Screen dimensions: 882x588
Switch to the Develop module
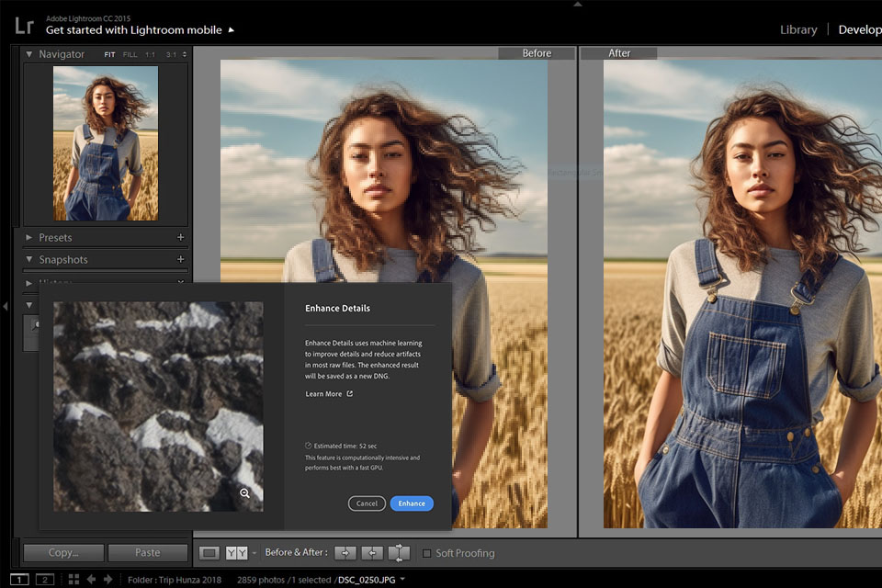[x=860, y=29]
